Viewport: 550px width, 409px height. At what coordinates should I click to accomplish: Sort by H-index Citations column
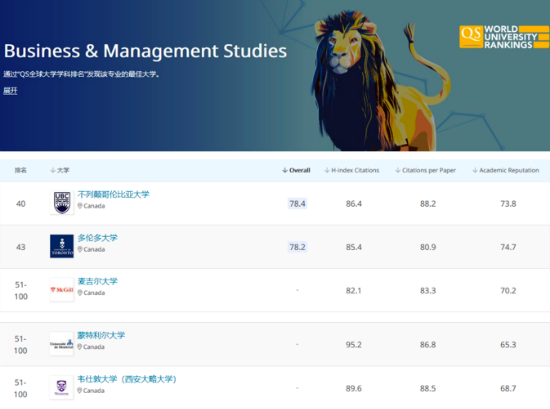pos(352,170)
